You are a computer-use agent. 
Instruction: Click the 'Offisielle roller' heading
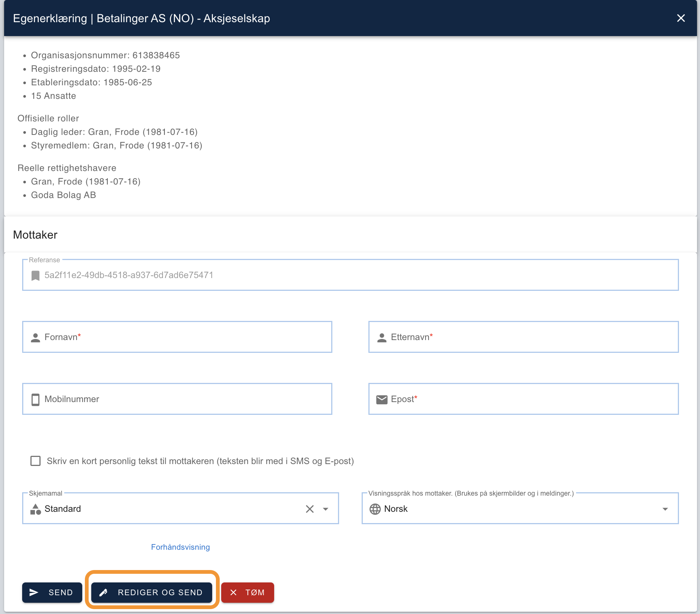48,118
